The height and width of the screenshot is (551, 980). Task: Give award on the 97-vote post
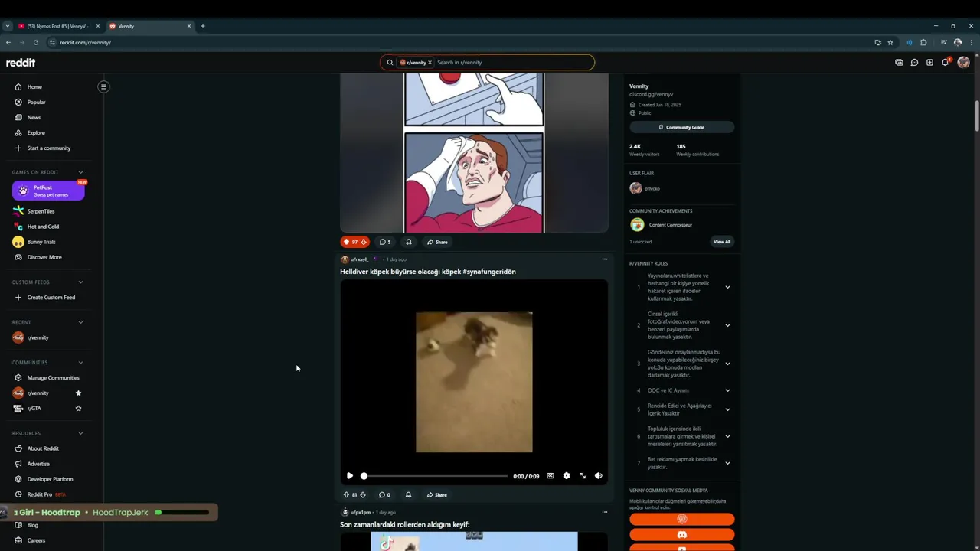(409, 242)
